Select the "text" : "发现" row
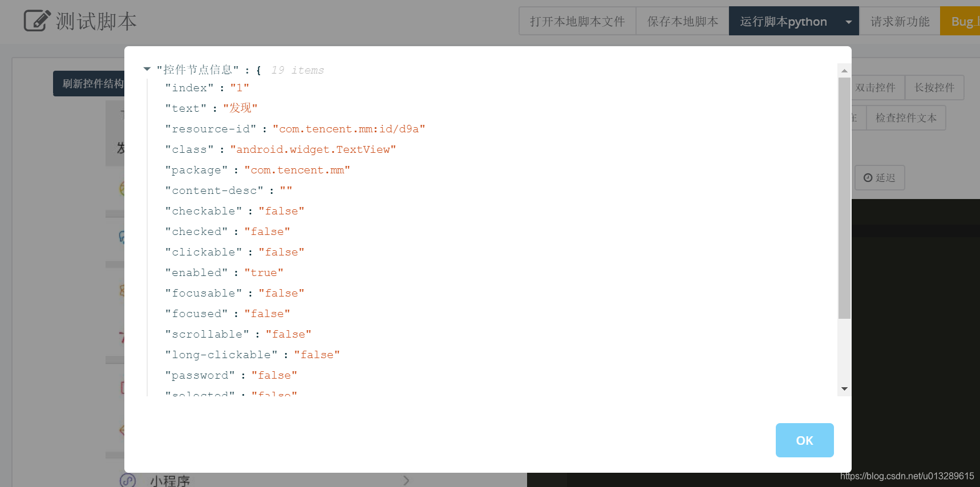The image size is (980, 487). [211, 108]
